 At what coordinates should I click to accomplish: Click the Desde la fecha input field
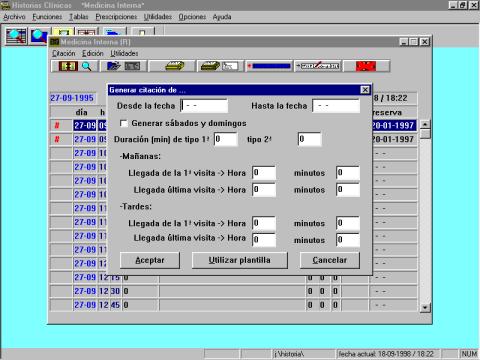(204, 106)
